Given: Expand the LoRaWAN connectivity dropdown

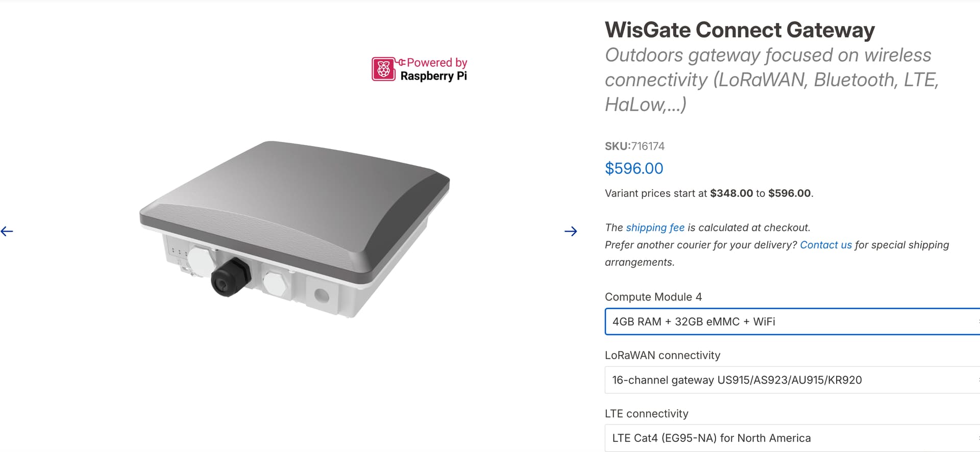Looking at the screenshot, I should [x=791, y=380].
